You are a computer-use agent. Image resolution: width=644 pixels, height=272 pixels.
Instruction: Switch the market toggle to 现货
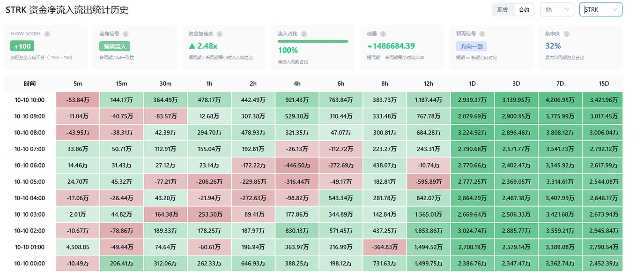coord(503,10)
